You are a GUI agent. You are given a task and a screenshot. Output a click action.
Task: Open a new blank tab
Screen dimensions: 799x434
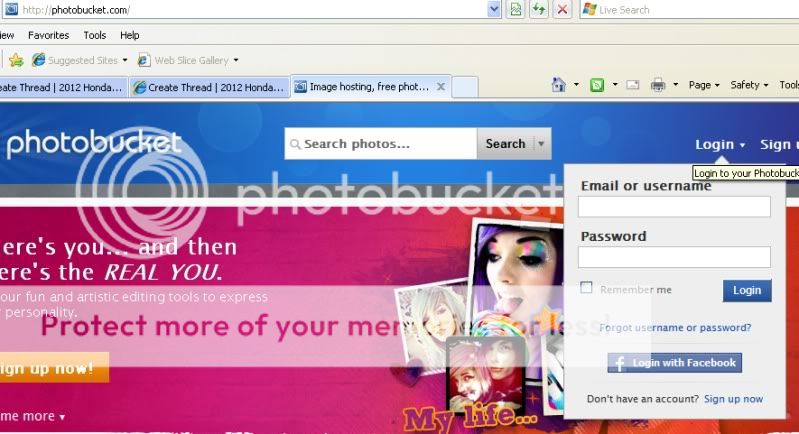(x=465, y=87)
